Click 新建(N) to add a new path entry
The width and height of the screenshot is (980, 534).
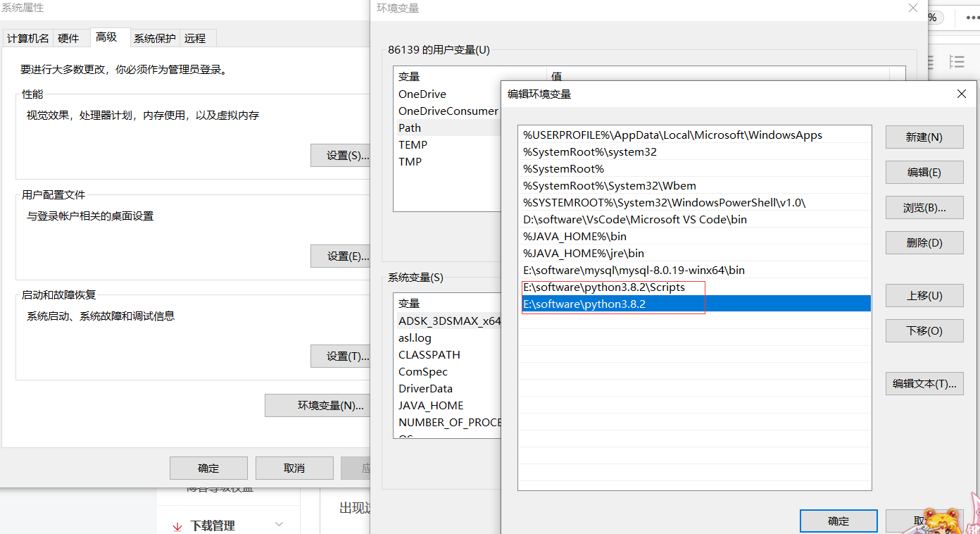point(924,137)
